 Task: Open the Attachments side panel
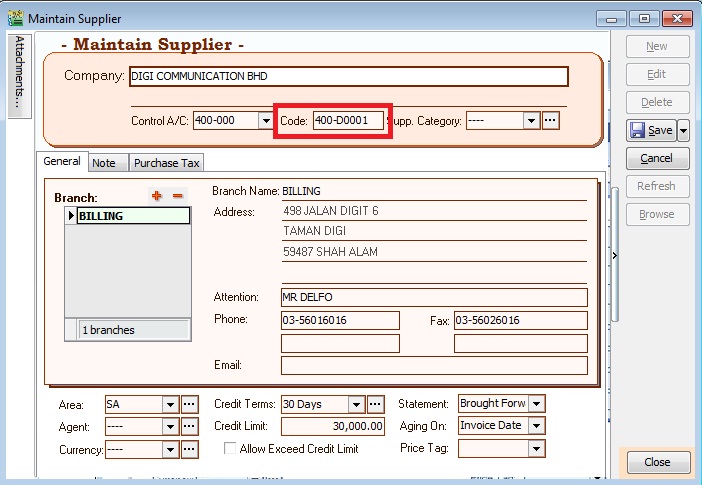pyautogui.click(x=19, y=76)
